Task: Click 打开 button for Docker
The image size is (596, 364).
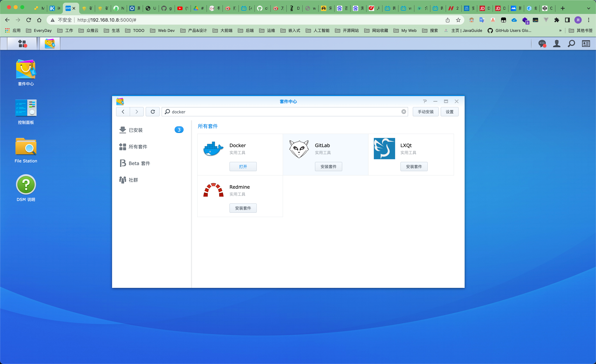Action: pyautogui.click(x=243, y=167)
